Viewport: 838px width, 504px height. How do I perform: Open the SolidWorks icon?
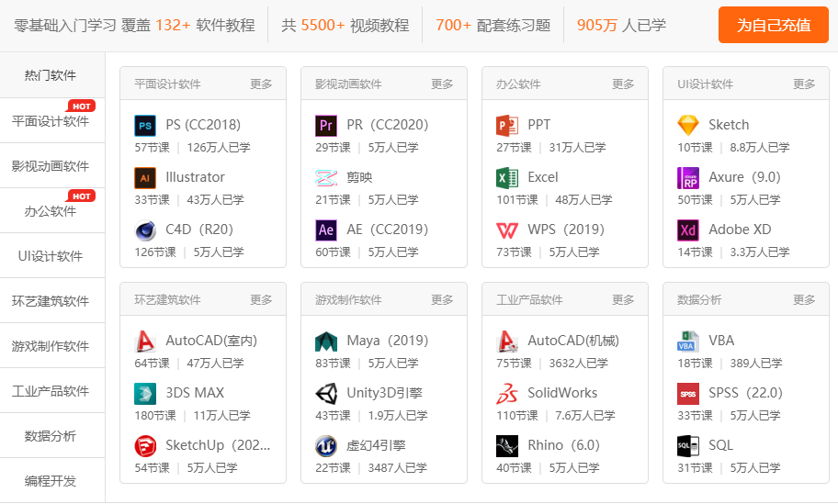click(507, 394)
